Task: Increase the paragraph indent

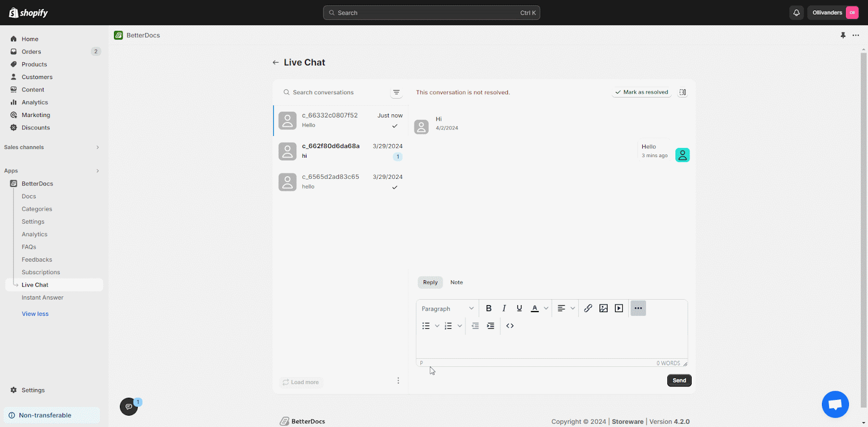Action: 490,326
